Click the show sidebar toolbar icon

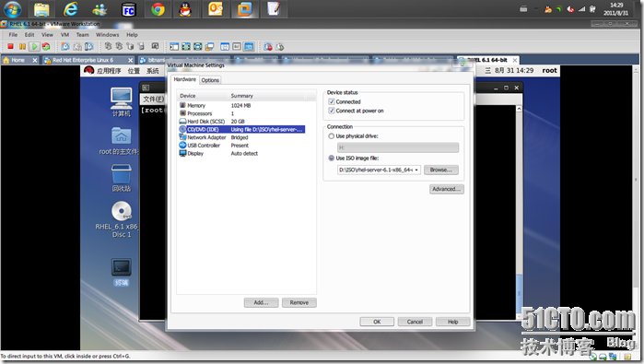coord(174,46)
